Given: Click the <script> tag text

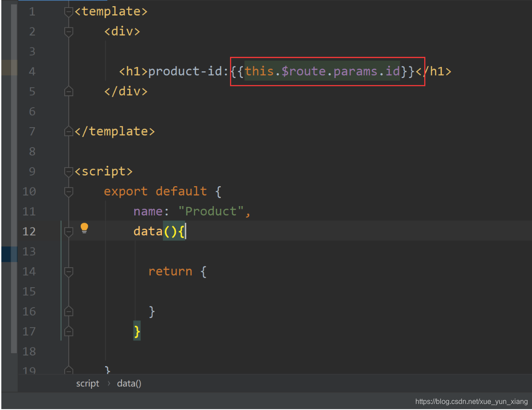Looking at the screenshot, I should coord(104,171).
